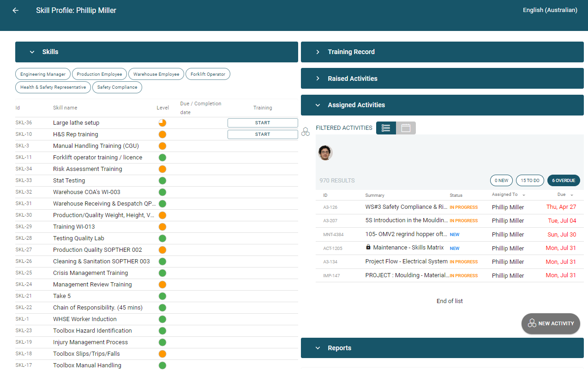Click the lock icon on Maintenance activity
The width and height of the screenshot is (588, 371).
click(368, 248)
